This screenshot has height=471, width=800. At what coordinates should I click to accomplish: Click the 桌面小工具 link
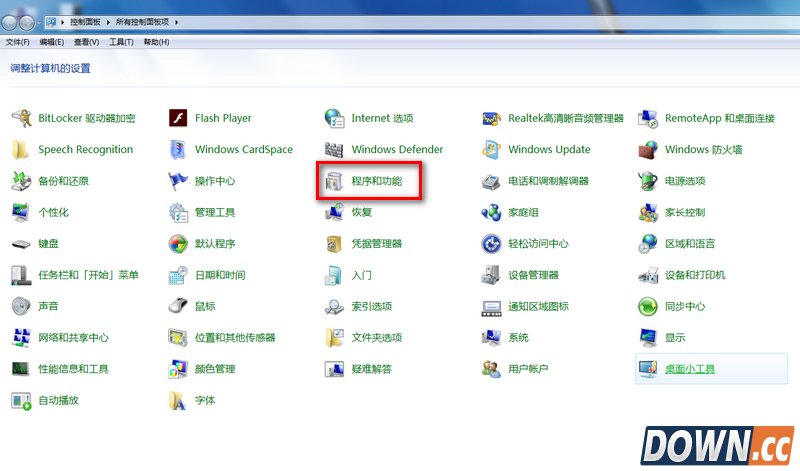(x=690, y=369)
